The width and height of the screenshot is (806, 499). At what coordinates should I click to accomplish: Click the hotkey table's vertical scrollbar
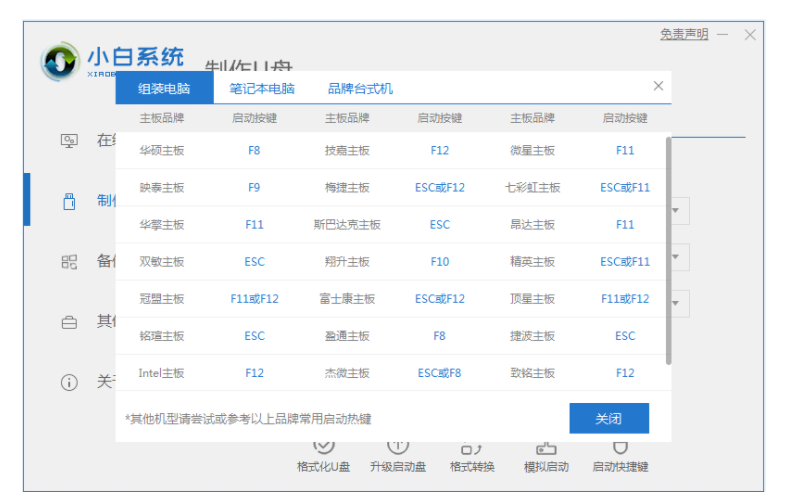668,250
